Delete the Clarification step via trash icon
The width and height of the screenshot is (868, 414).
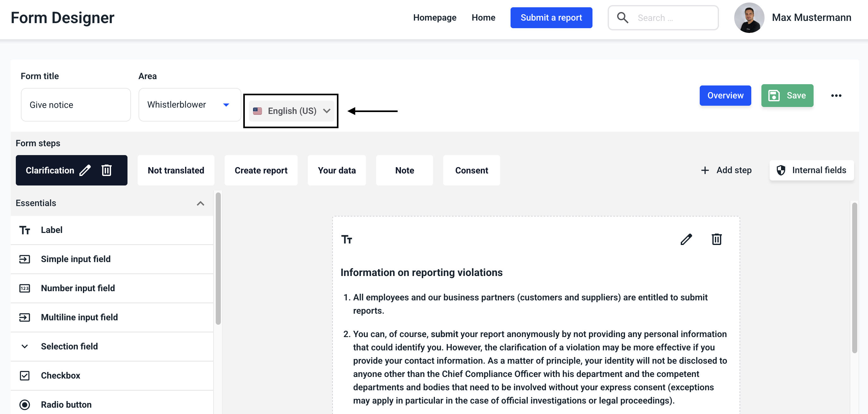pos(107,170)
